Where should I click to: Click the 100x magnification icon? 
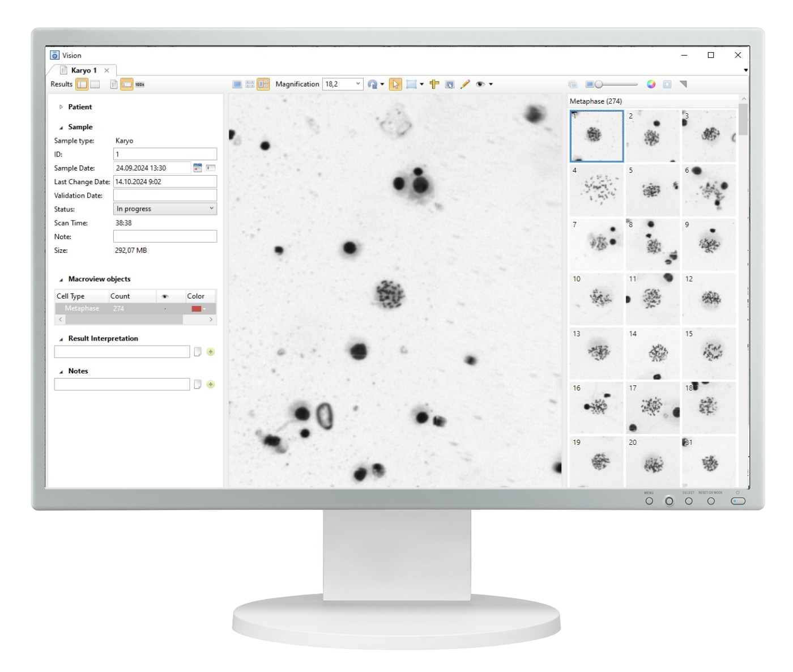point(140,84)
